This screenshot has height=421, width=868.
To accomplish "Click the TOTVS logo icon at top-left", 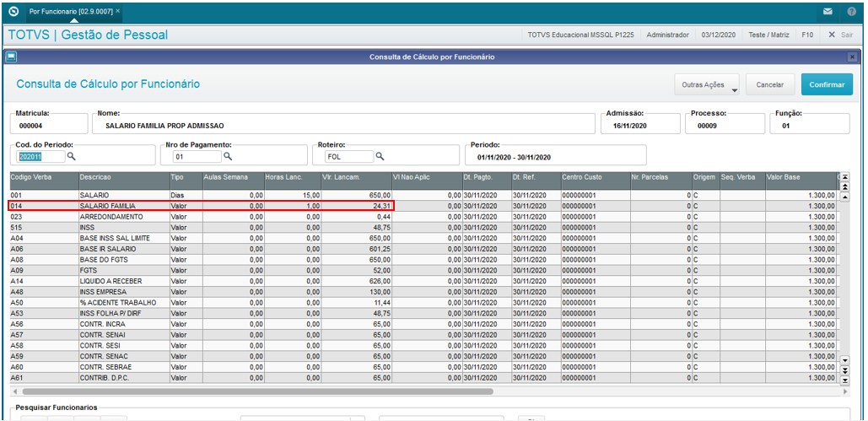I will 14,11.
